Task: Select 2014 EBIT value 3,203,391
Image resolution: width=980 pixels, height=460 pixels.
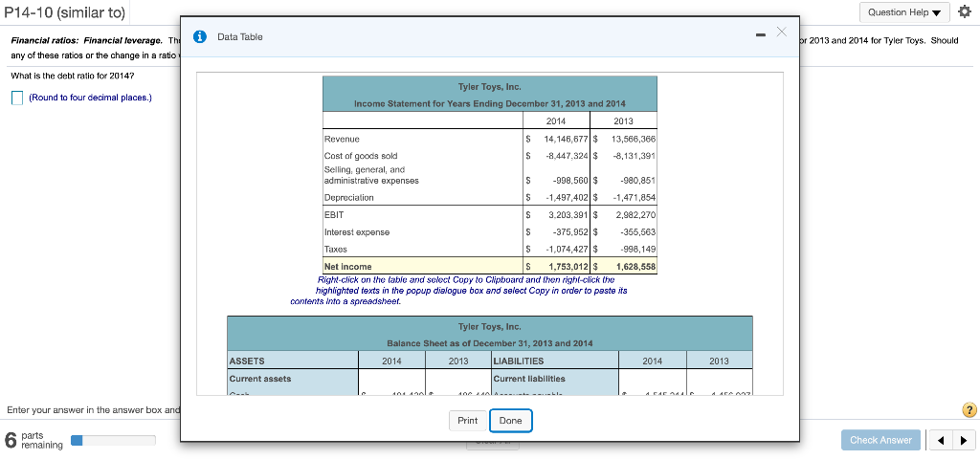Action: (x=568, y=215)
